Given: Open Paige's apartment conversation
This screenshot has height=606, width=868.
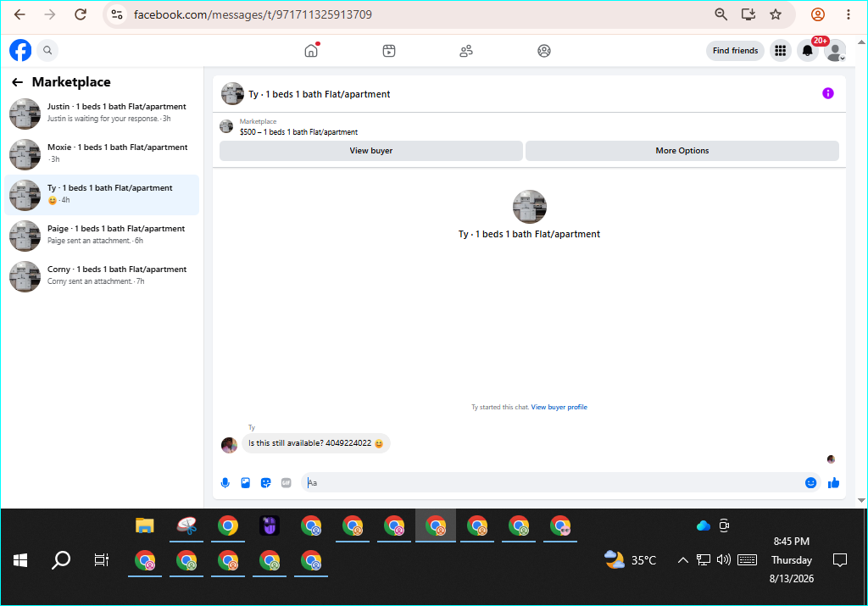Looking at the screenshot, I should click(102, 236).
